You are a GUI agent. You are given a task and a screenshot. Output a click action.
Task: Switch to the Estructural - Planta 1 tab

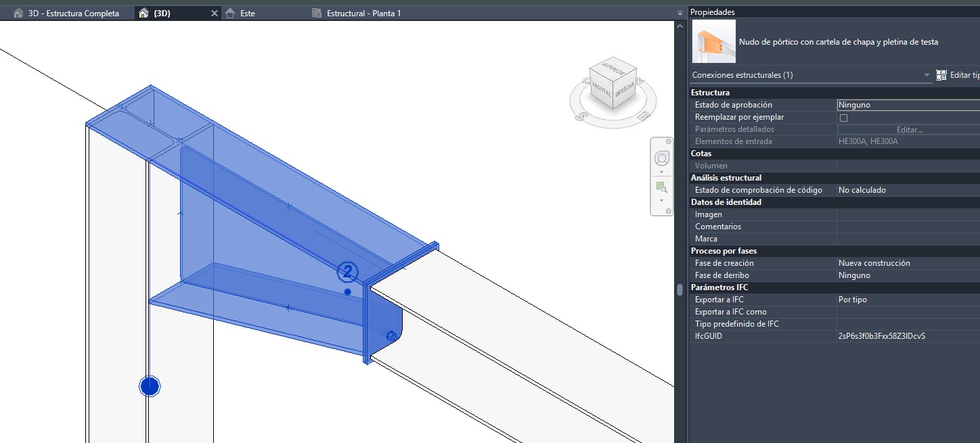coord(363,14)
